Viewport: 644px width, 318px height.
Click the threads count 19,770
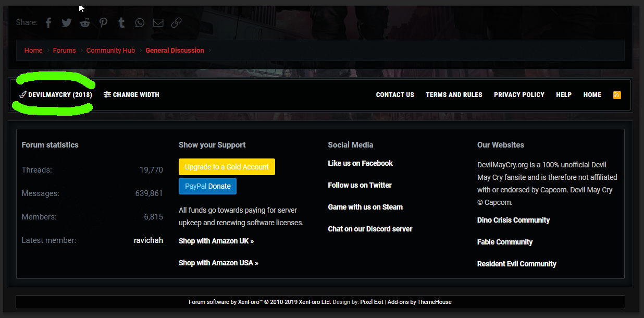click(x=151, y=170)
